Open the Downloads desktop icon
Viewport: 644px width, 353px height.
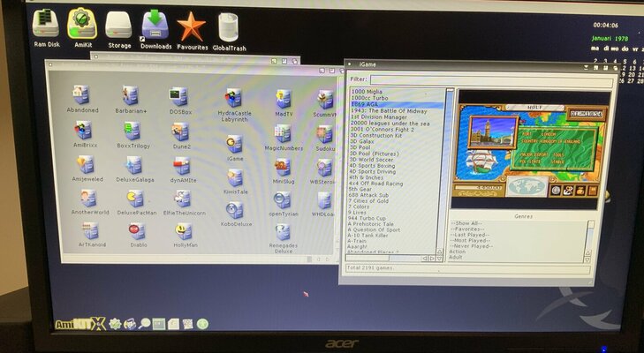[155, 26]
